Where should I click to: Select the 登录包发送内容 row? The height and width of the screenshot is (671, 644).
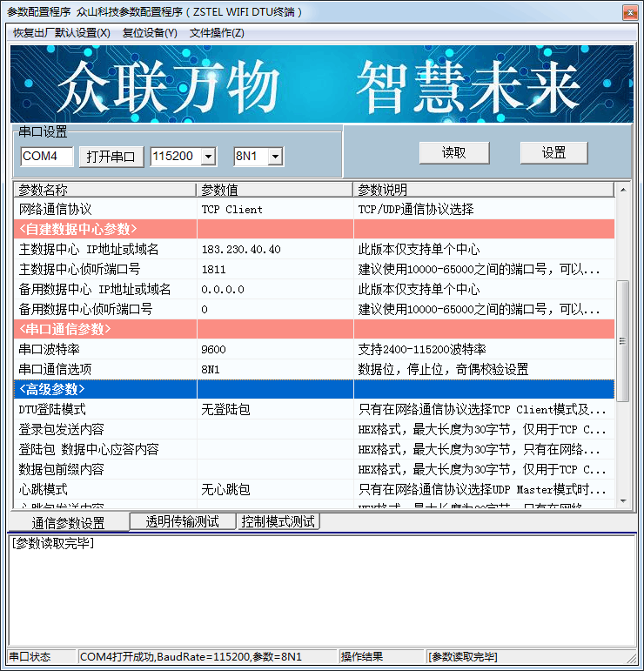point(314,429)
